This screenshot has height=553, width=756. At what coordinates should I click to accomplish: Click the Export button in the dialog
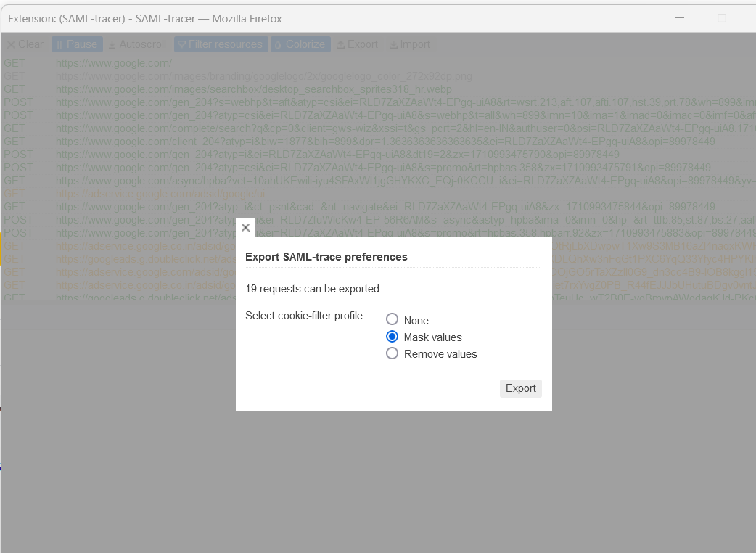click(x=520, y=388)
